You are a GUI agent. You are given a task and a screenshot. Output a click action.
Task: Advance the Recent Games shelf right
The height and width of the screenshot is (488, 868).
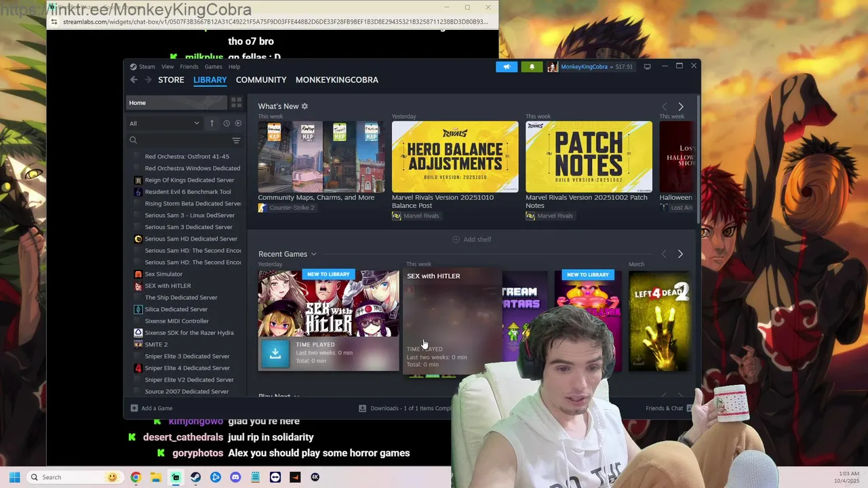680,253
